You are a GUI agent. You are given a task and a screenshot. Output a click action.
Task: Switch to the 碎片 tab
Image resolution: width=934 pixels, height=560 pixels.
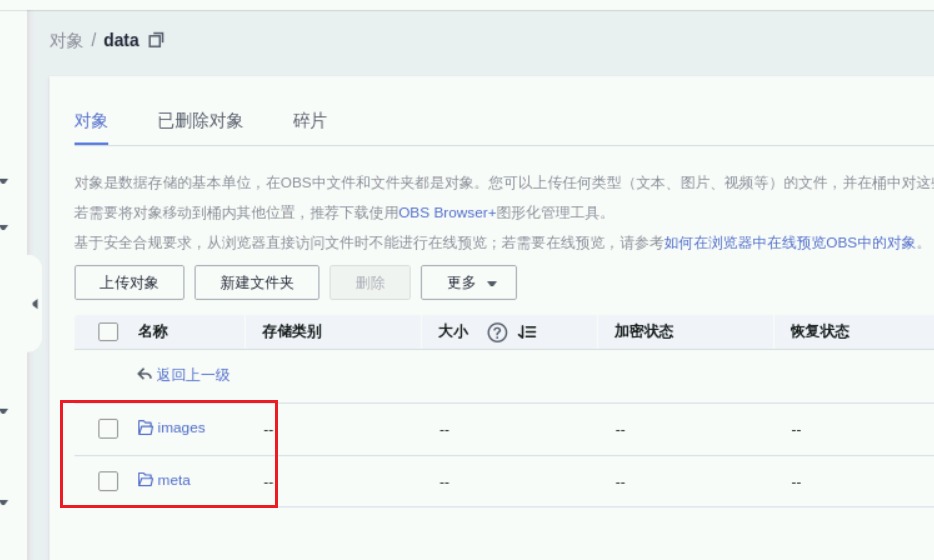(309, 121)
